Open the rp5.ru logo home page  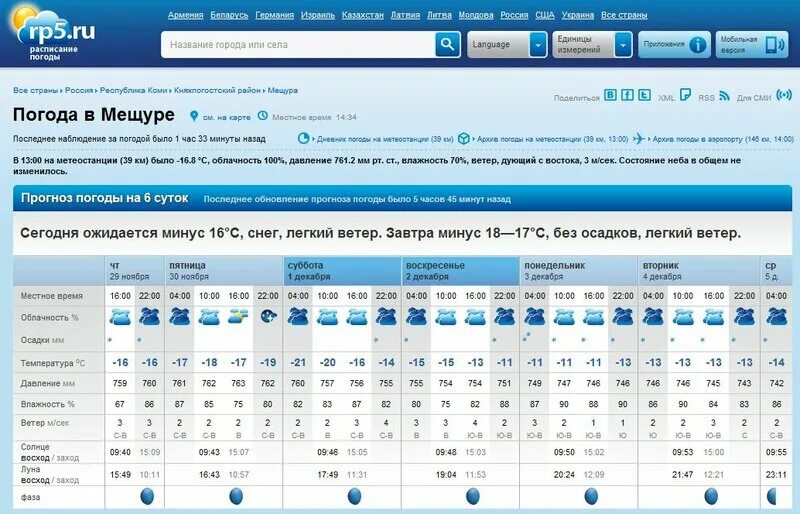(x=54, y=34)
